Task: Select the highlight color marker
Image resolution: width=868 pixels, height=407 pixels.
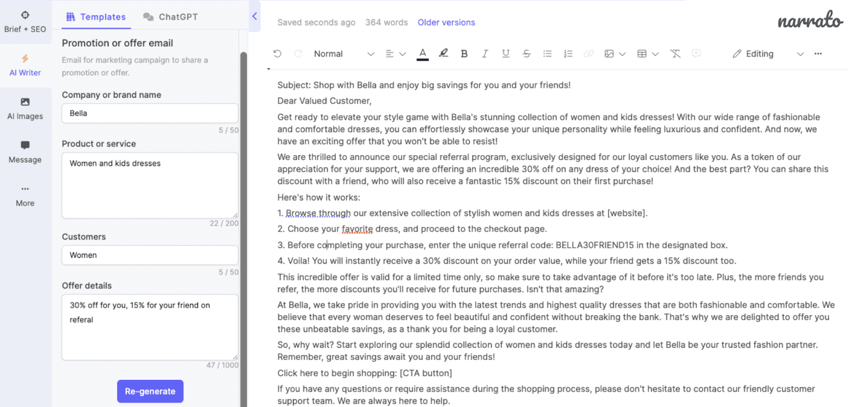Action: (443, 53)
